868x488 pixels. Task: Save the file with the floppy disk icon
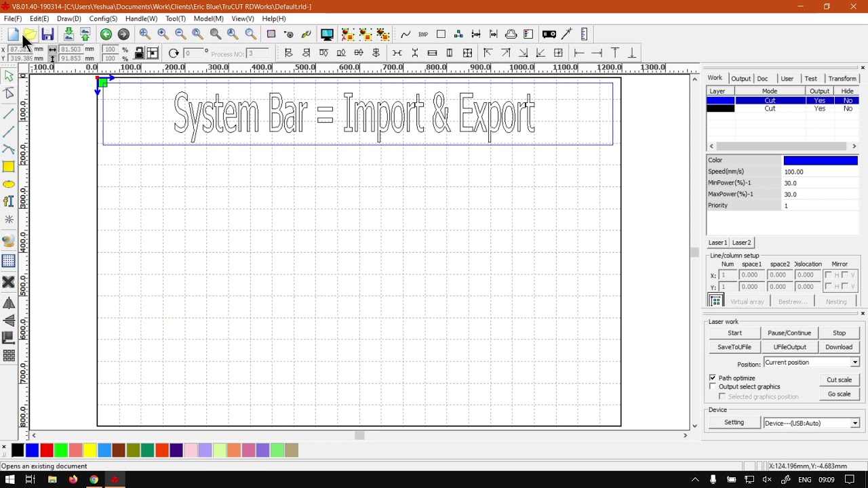click(47, 35)
